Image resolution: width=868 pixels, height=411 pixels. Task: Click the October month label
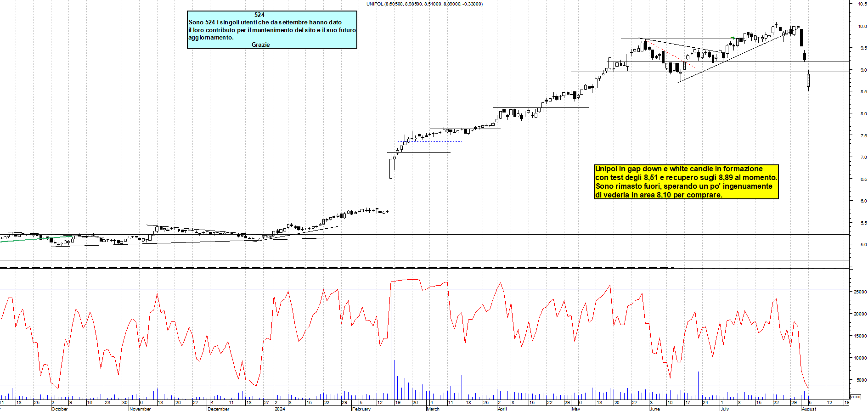60,409
